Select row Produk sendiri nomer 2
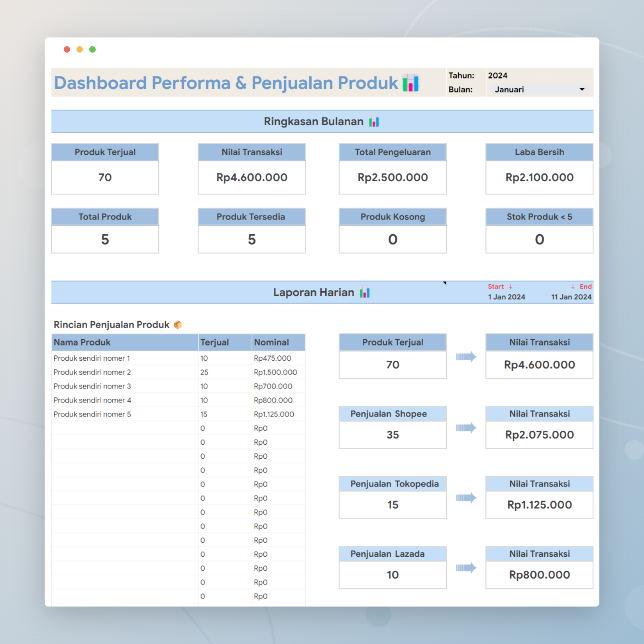Image resolution: width=644 pixels, height=644 pixels. click(x=178, y=372)
